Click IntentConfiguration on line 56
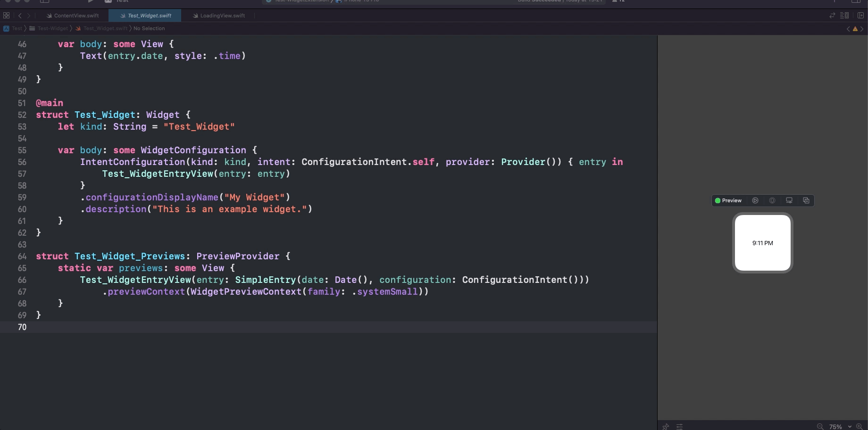Viewport: 868px width, 430px height. click(133, 162)
